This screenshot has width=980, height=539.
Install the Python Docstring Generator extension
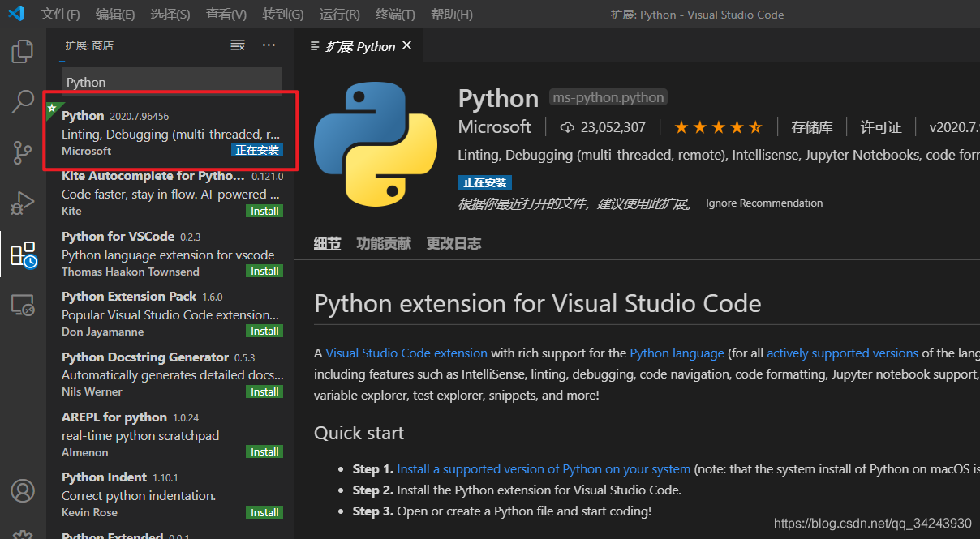click(x=264, y=391)
